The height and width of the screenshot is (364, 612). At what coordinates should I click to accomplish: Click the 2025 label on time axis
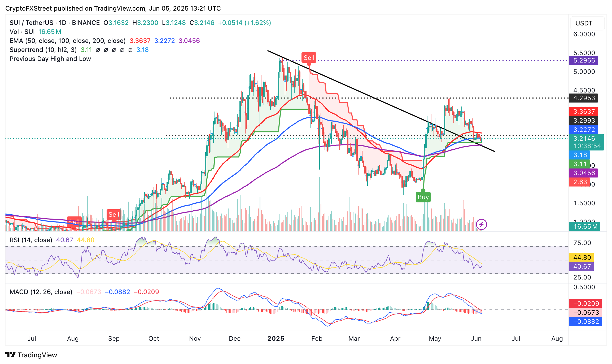click(276, 339)
